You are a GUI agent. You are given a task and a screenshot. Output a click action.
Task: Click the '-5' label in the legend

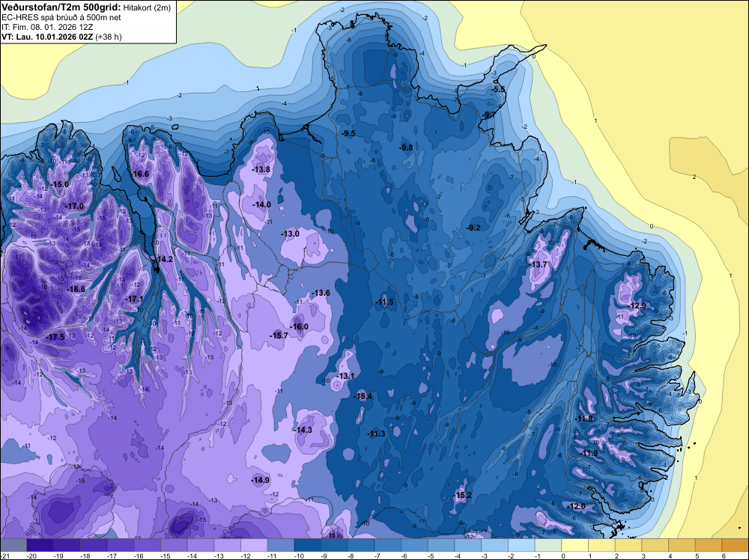point(431,556)
